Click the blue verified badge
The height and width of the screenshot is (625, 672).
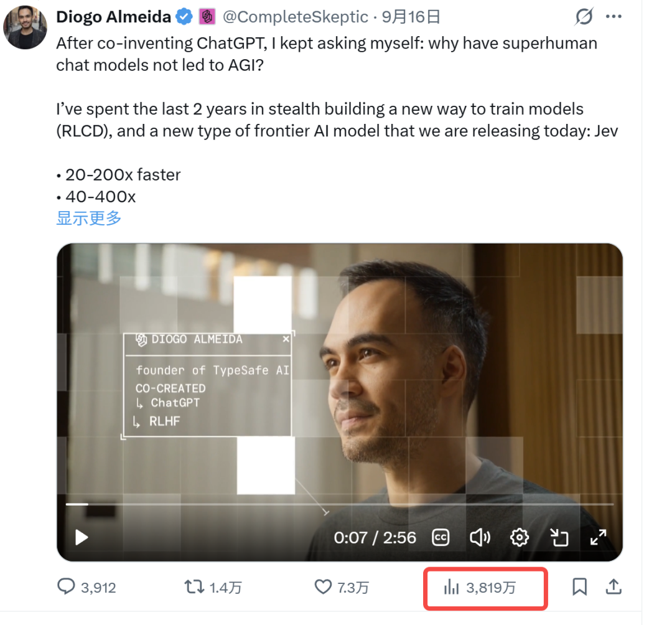coord(184,17)
